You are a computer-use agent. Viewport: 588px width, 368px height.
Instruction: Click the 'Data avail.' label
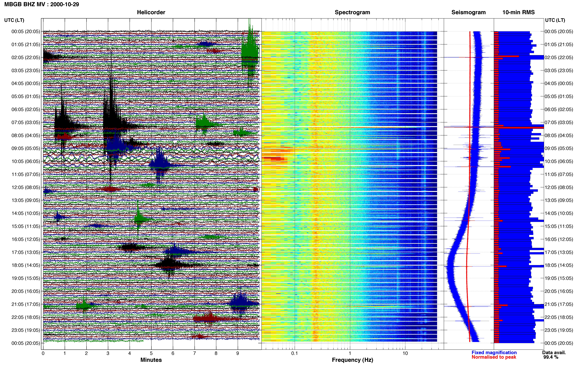(x=554, y=352)
